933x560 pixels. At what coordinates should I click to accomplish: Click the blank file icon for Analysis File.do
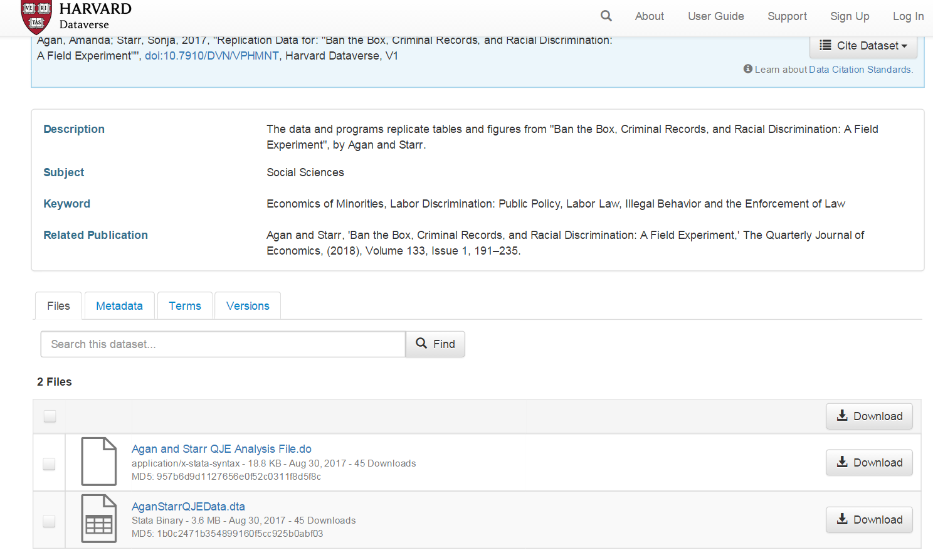(99, 462)
